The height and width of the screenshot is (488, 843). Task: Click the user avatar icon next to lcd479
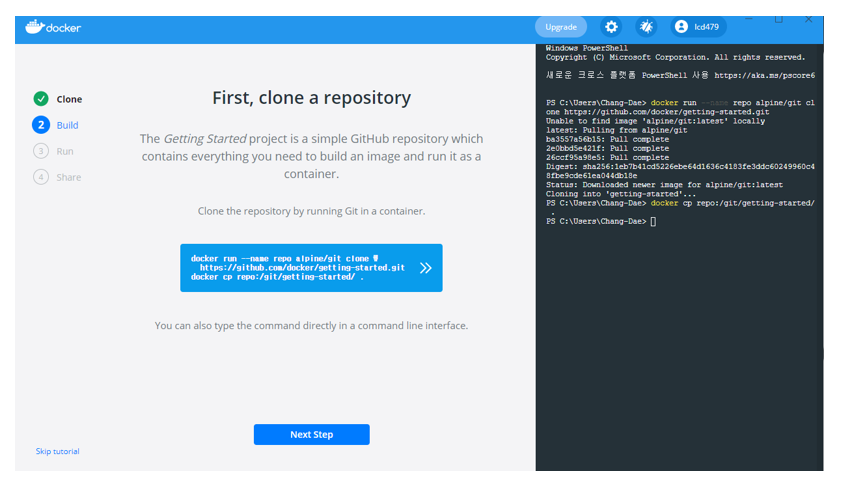tap(681, 26)
